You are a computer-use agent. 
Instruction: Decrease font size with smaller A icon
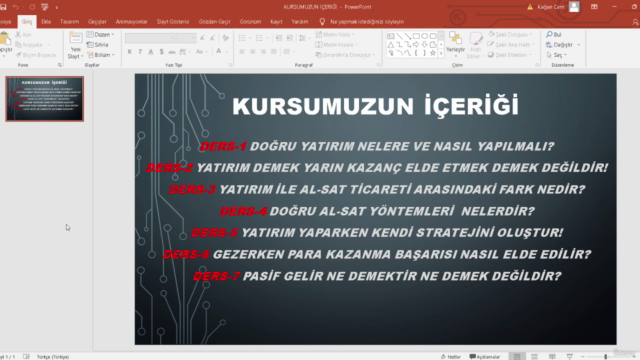(x=212, y=38)
